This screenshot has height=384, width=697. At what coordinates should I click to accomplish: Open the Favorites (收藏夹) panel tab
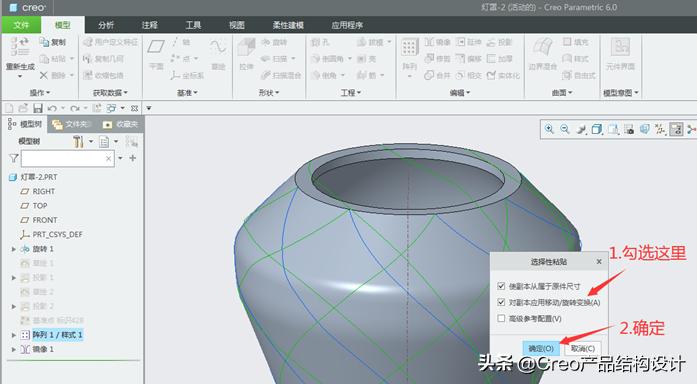pos(121,124)
